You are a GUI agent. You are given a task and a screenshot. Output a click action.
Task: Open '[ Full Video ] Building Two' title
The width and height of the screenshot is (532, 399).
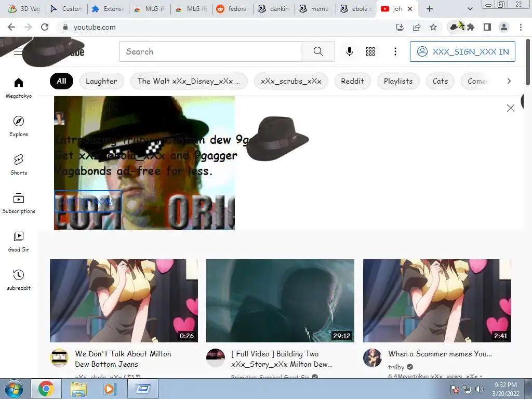282,359
